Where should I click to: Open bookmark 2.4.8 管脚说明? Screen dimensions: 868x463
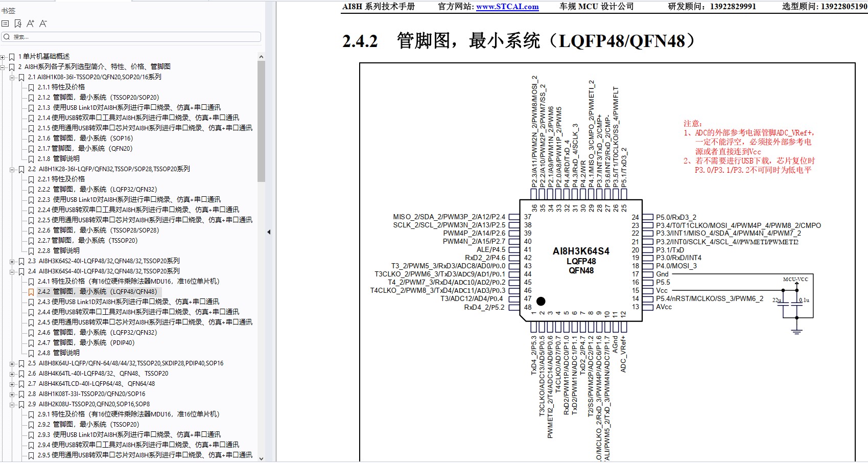pyautogui.click(x=59, y=353)
